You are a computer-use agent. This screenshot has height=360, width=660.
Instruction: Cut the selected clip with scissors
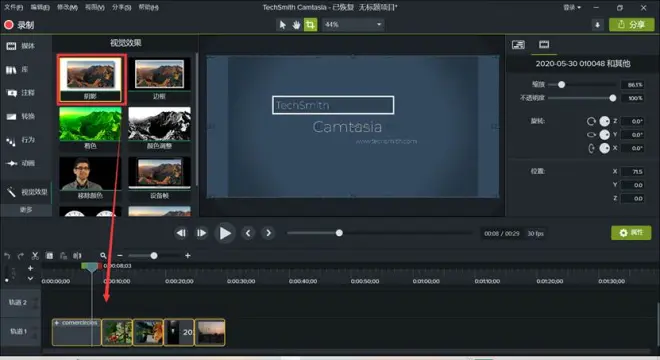[35, 256]
